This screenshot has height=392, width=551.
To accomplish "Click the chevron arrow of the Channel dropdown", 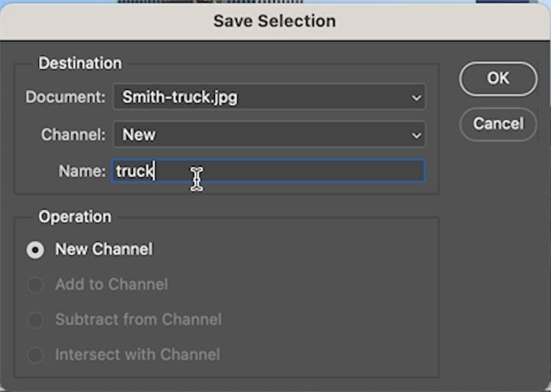I will click(x=417, y=135).
